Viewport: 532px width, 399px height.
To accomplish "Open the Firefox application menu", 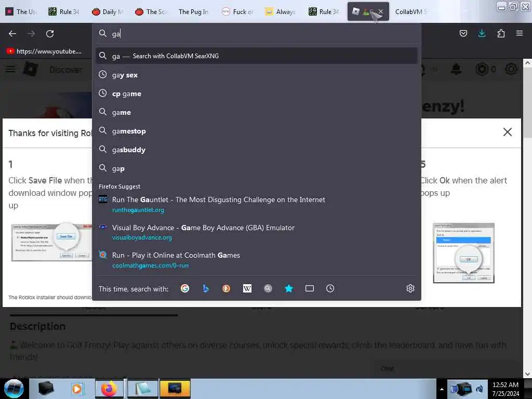I will (520, 33).
